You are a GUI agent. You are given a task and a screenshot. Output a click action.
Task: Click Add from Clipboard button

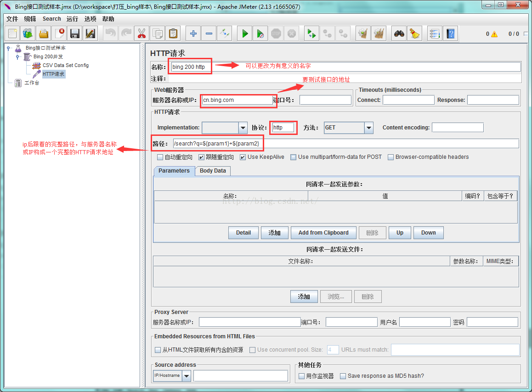pos(323,233)
